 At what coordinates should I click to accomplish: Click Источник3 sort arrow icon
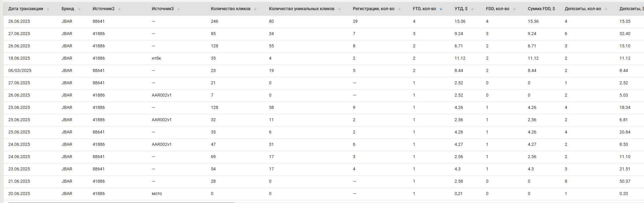[179, 9]
